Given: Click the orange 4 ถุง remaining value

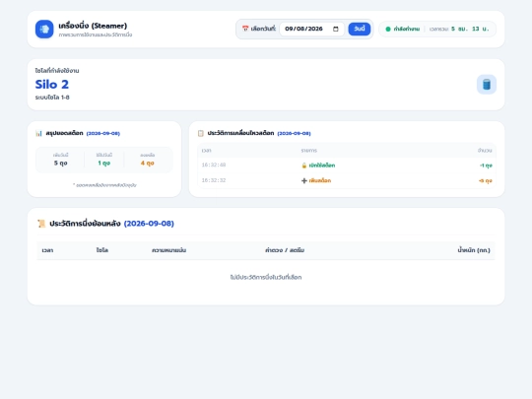Looking at the screenshot, I should coord(147,163).
